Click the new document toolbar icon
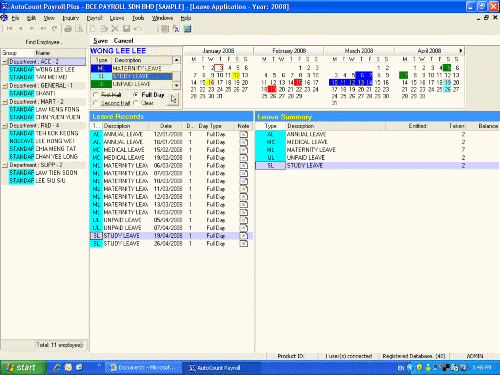The image size is (500, 375). (x=93, y=29)
